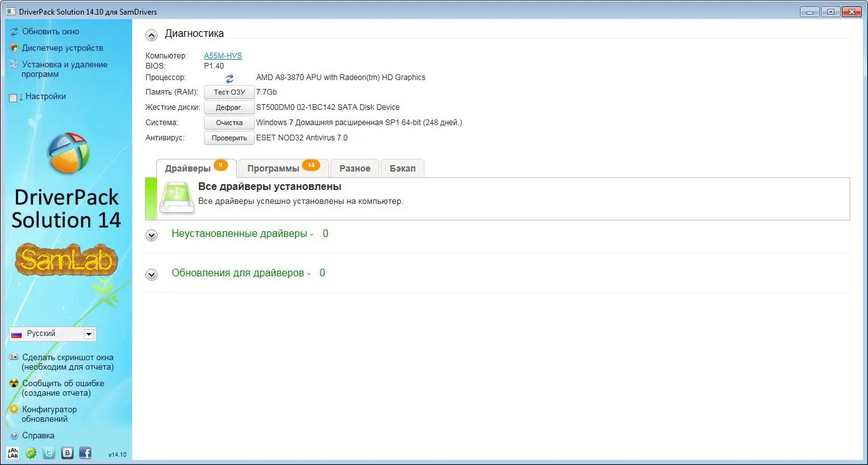Click the Очистка system button
Viewport: 868px width, 465px height.
tap(229, 123)
